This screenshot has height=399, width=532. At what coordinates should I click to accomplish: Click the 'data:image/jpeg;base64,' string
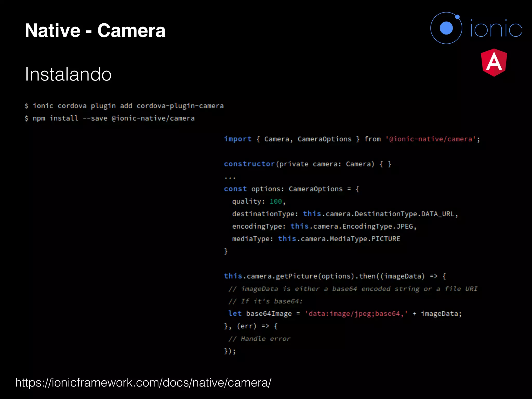point(356,314)
